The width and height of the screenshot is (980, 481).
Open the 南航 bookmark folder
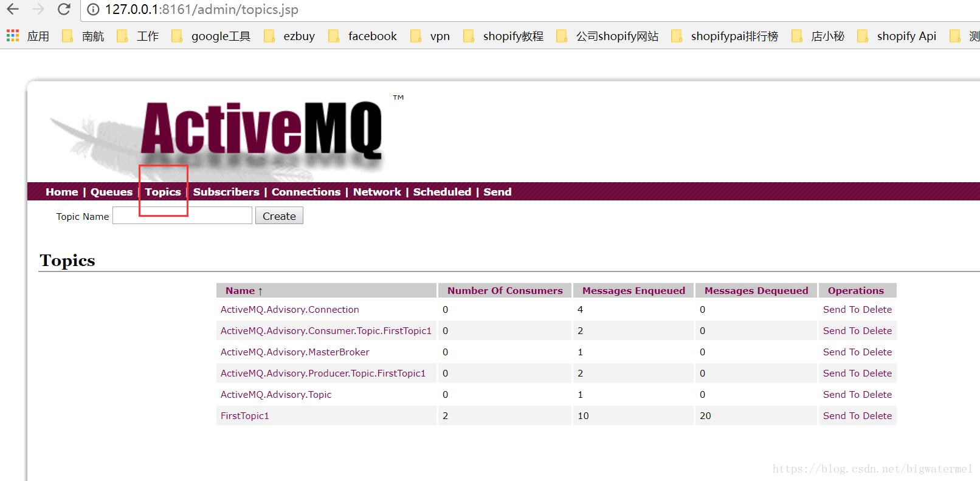(83, 36)
